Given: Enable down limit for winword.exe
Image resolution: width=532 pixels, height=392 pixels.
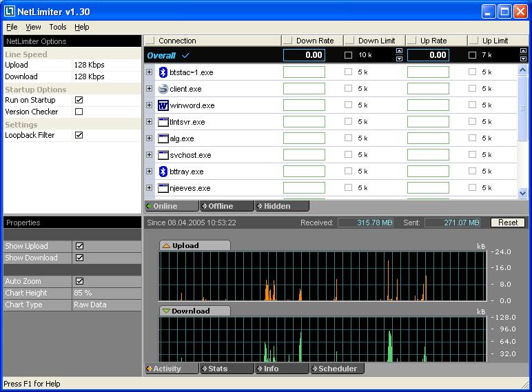Looking at the screenshot, I should point(349,105).
